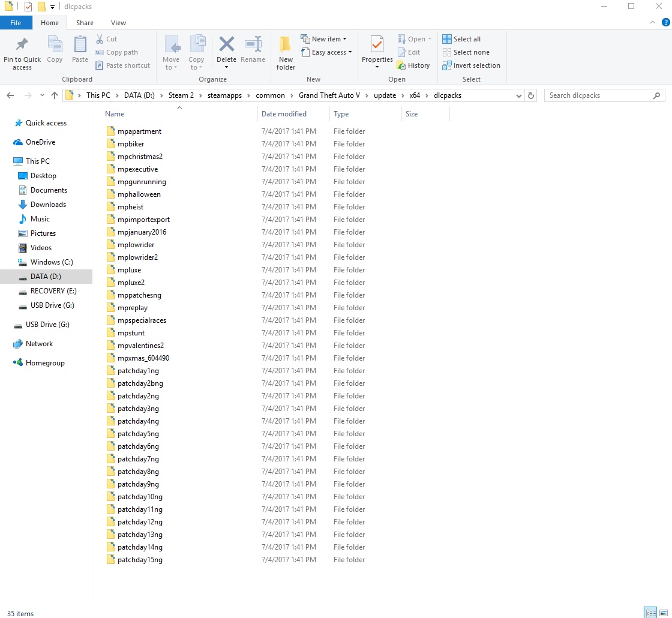The height and width of the screenshot is (618, 672).
Task: Switch to the Home ribbon tab
Action: click(x=50, y=23)
